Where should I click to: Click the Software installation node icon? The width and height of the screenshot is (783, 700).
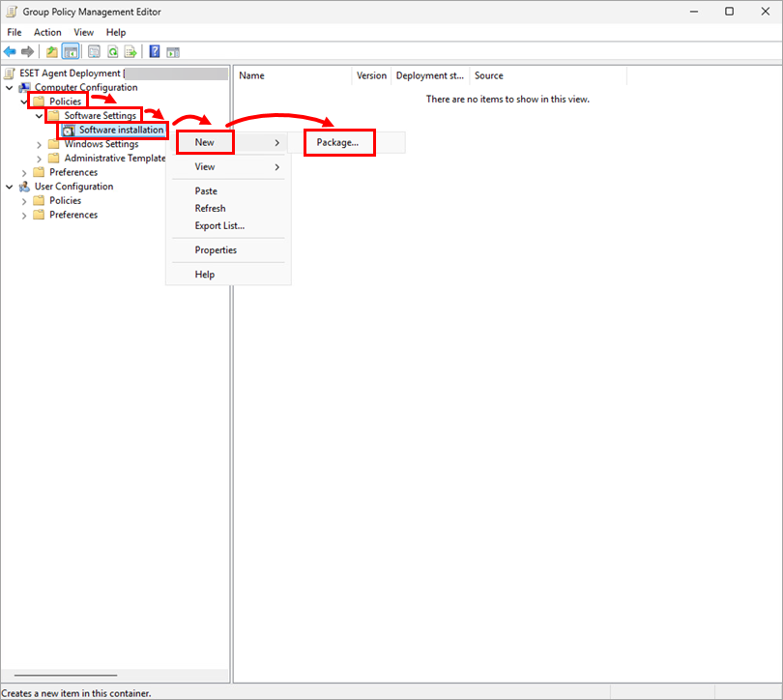[69, 131]
